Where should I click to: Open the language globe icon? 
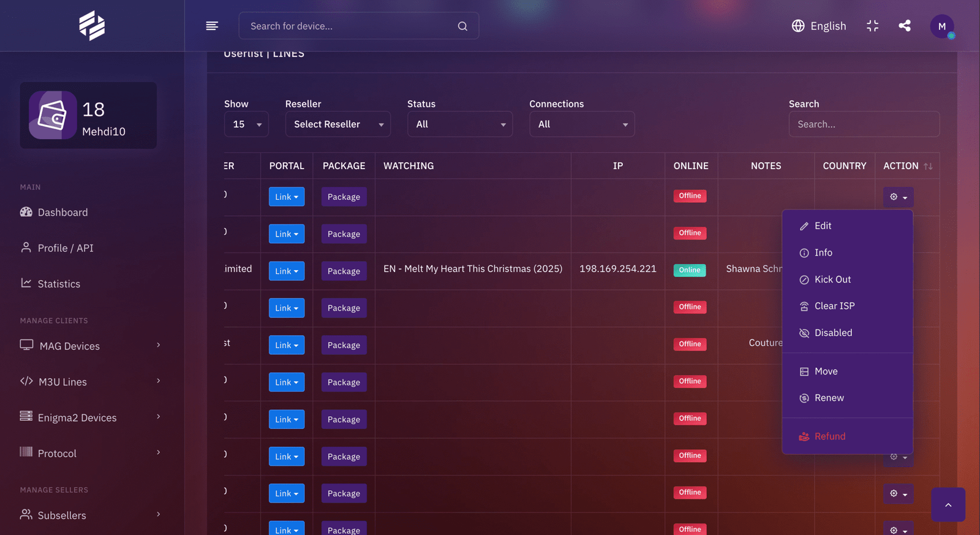point(798,26)
